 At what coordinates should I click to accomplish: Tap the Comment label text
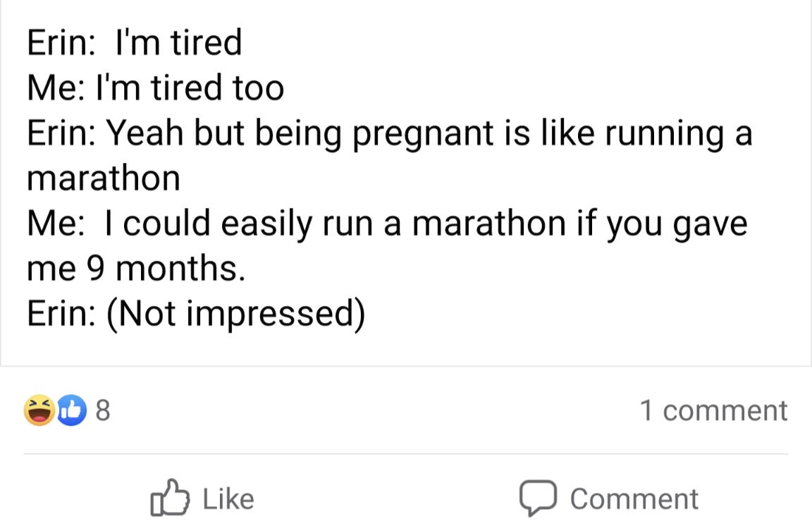pos(634,498)
